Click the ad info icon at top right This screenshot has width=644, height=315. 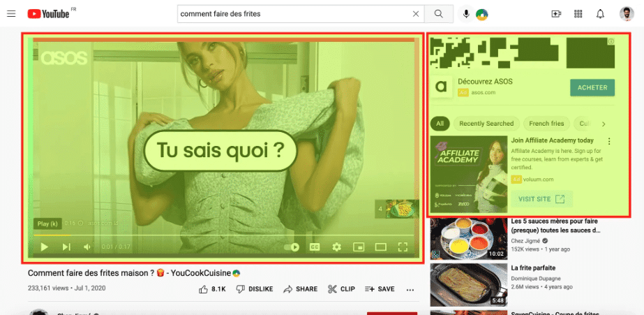(x=611, y=41)
